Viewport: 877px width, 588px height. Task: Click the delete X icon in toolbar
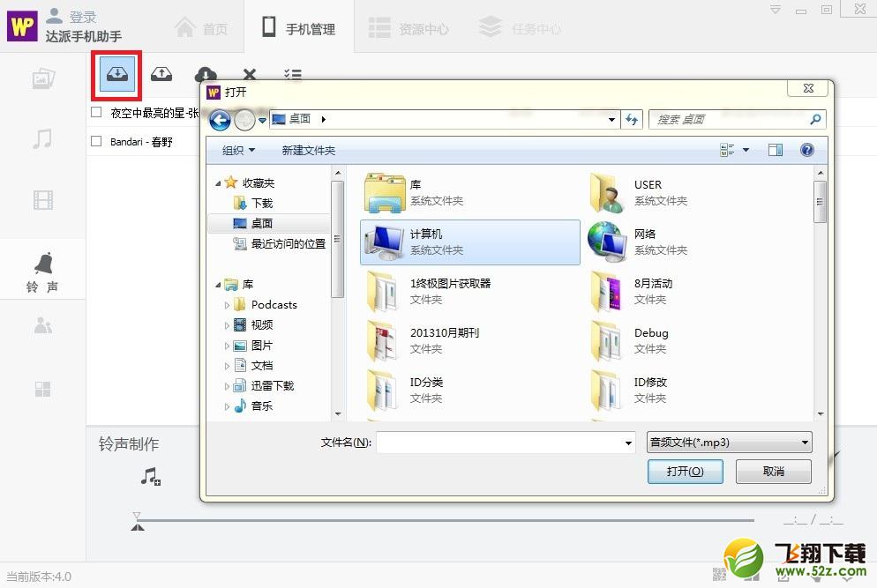(x=250, y=74)
